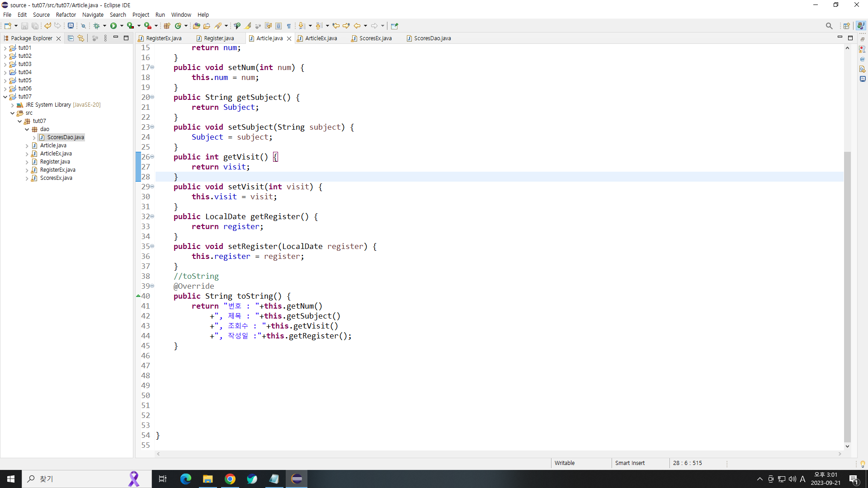Click the Undo arrow icon
Viewport: 868px width, 488px height.
point(47,26)
